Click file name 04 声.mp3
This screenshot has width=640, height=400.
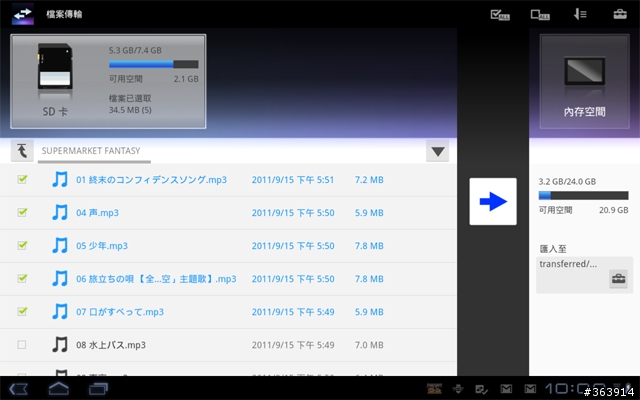[x=98, y=213]
